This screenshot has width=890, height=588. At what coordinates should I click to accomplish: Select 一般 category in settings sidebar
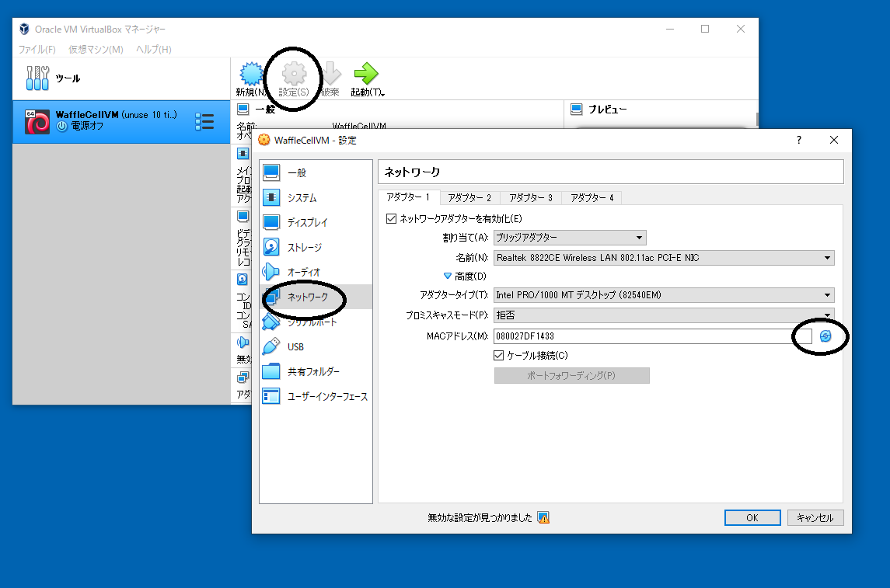click(316, 172)
